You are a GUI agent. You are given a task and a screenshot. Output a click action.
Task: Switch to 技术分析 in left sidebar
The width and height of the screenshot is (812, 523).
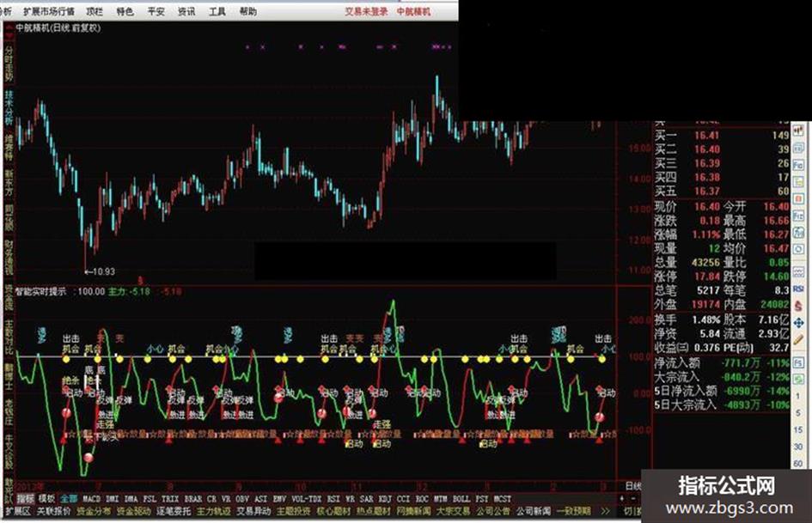(9, 107)
